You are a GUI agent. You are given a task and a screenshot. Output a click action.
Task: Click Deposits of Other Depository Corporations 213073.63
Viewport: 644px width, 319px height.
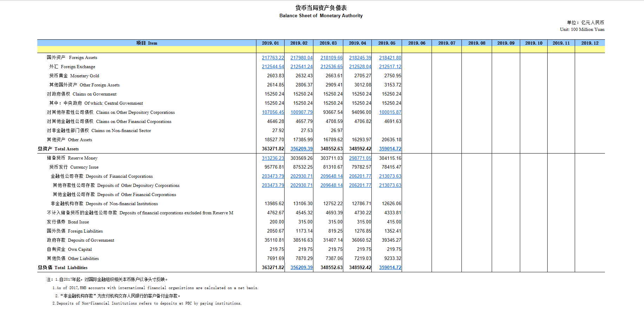coord(390,185)
